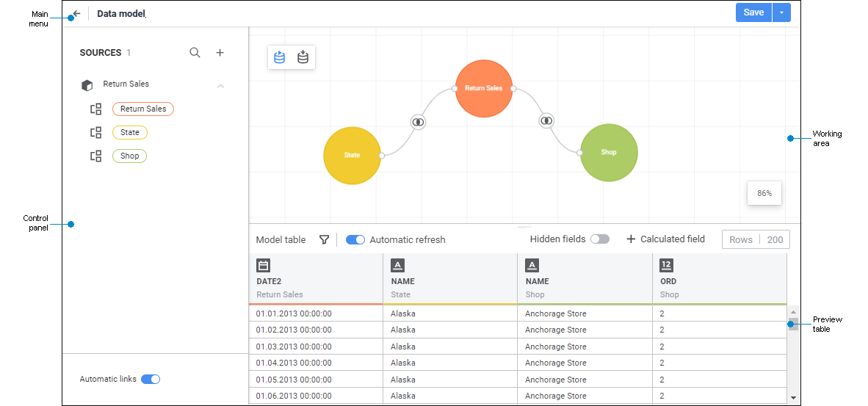The height and width of the screenshot is (406, 868).
Task: Open the join icon between State and Return Sales
Action: 419,121
